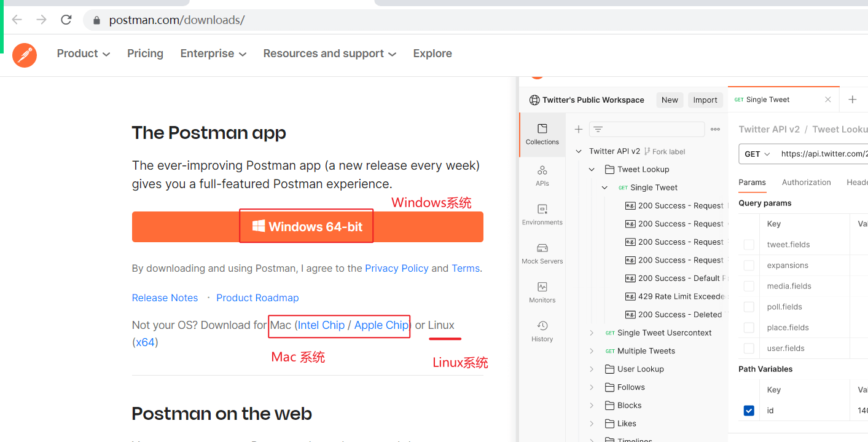The width and height of the screenshot is (868, 442).
Task: Click the Blocks folder icon
Action: (609, 406)
